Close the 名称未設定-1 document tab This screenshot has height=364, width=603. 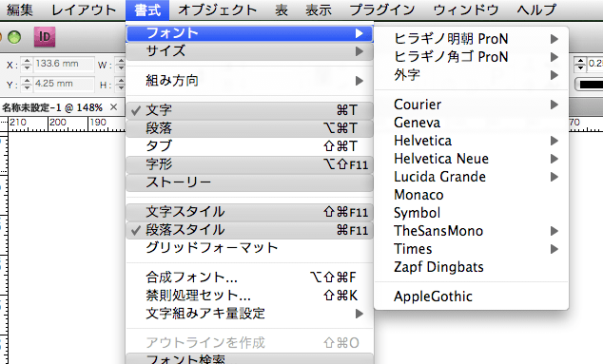pos(113,107)
